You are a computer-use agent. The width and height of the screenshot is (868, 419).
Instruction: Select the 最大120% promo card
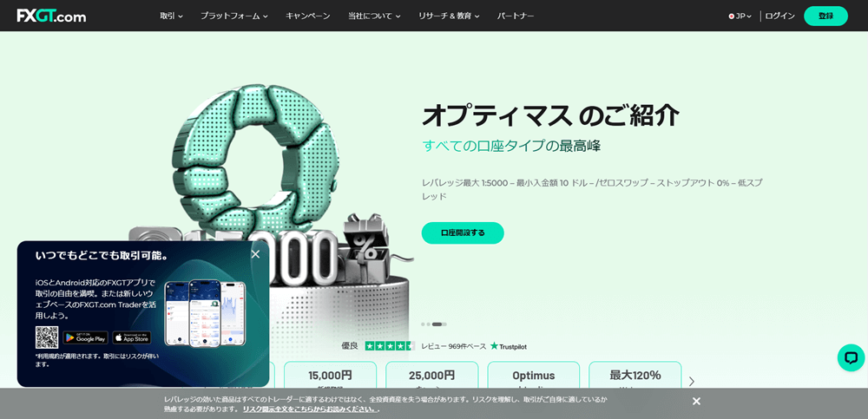pyautogui.click(x=635, y=376)
